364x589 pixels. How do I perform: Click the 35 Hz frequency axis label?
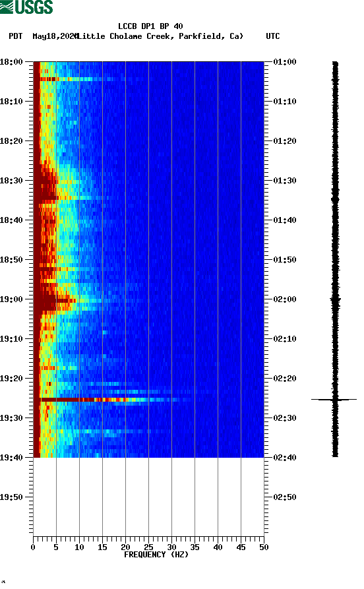tap(195, 547)
